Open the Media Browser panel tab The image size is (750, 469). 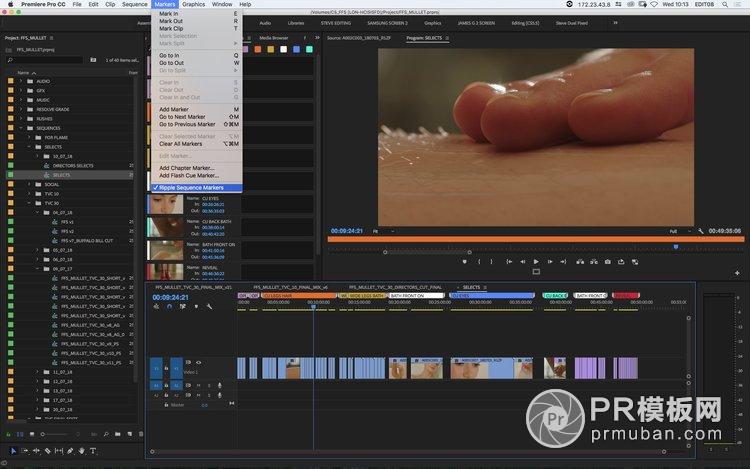pyautogui.click(x=274, y=38)
